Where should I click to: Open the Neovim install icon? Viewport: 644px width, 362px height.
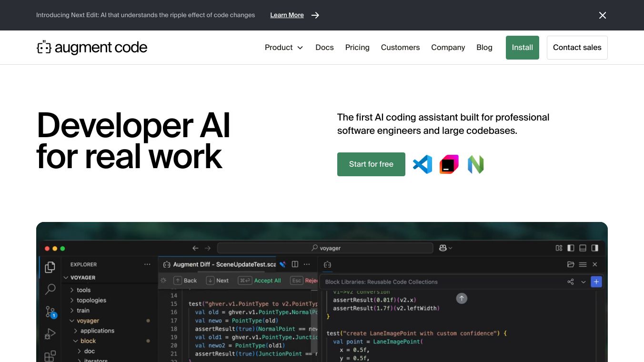(x=475, y=164)
